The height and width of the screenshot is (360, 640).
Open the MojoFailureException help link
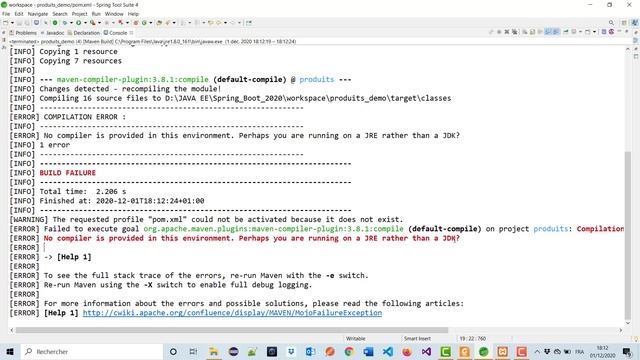pos(232,313)
